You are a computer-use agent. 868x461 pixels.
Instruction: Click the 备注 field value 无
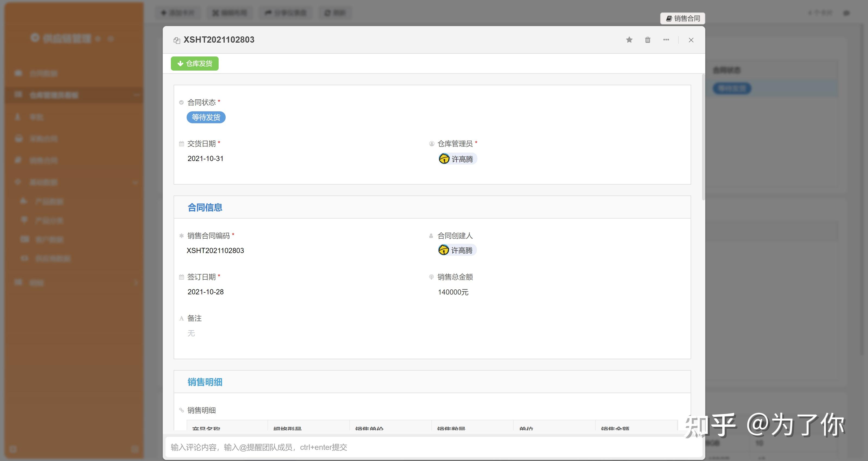191,333
